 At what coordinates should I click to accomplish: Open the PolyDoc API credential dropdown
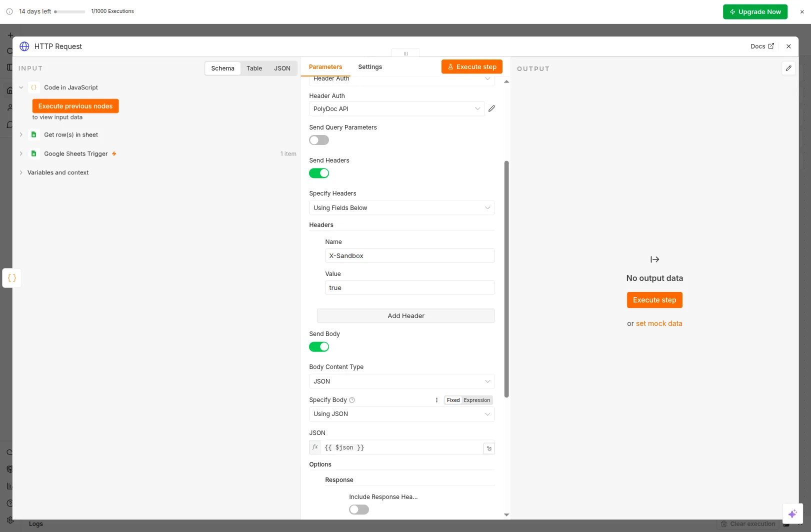click(x=396, y=108)
